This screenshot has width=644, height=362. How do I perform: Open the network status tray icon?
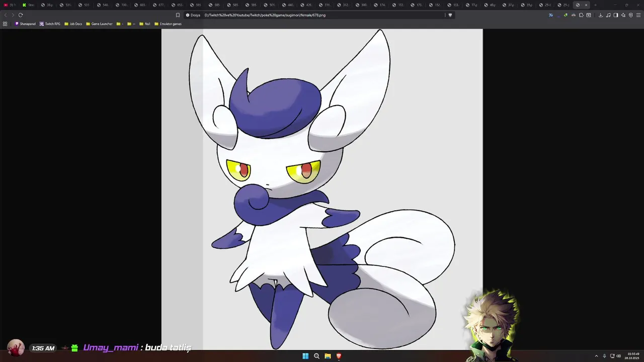(x=612, y=356)
